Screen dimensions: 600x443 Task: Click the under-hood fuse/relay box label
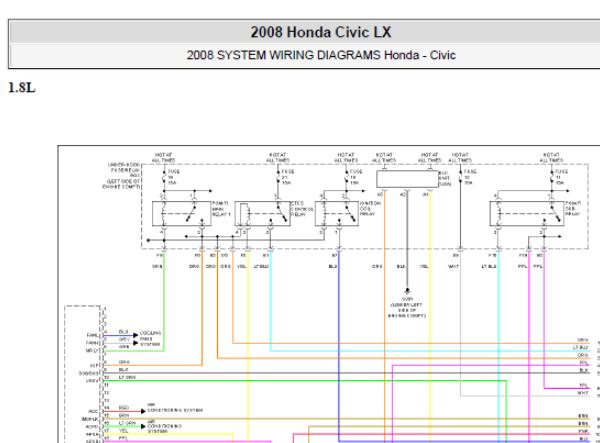(x=122, y=176)
